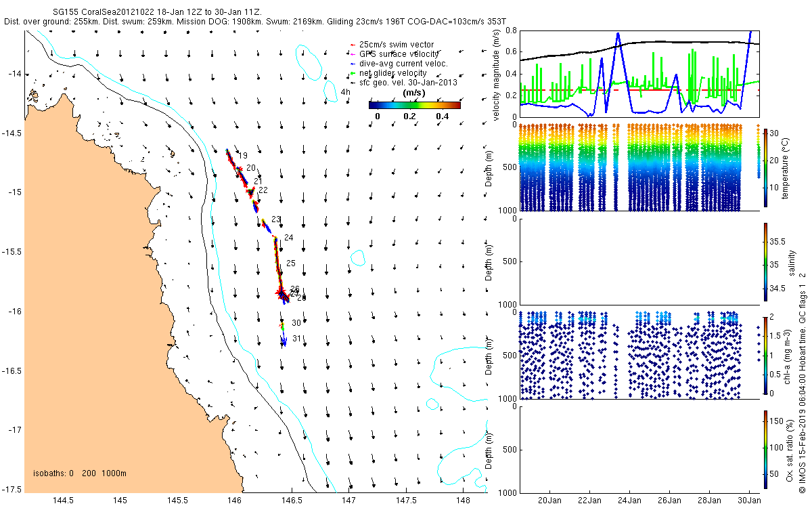Click the red marker cluster near day 22
The width and height of the screenshot is (812, 508).
click(250, 192)
